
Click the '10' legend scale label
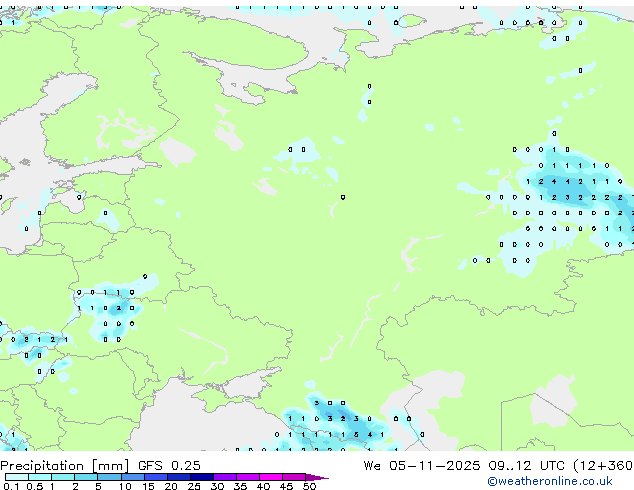[x=125, y=486]
